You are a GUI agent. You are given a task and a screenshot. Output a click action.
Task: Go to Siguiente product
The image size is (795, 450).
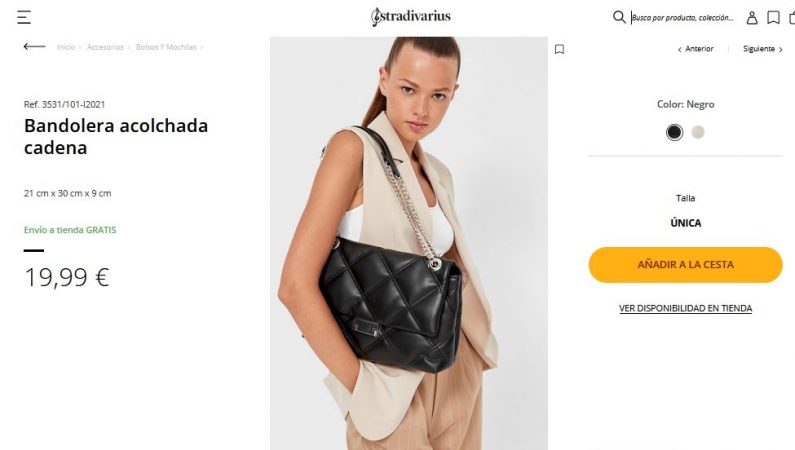763,49
